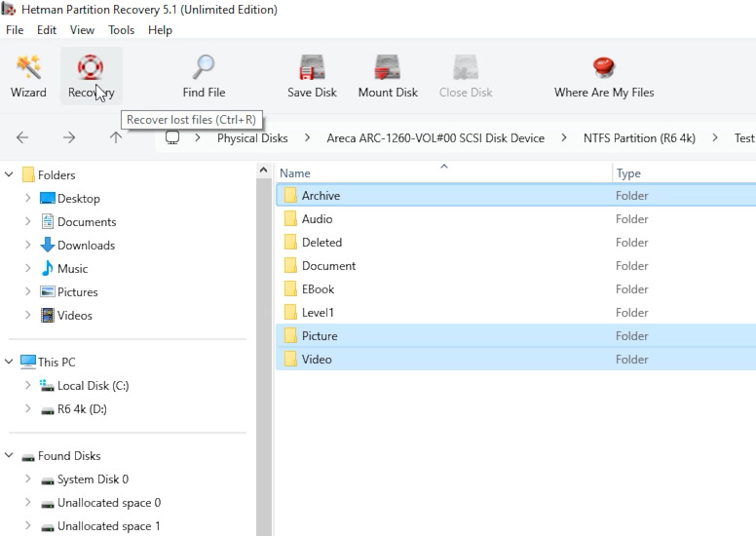Go forward with the right arrow
The image size is (756, 536).
(x=69, y=137)
